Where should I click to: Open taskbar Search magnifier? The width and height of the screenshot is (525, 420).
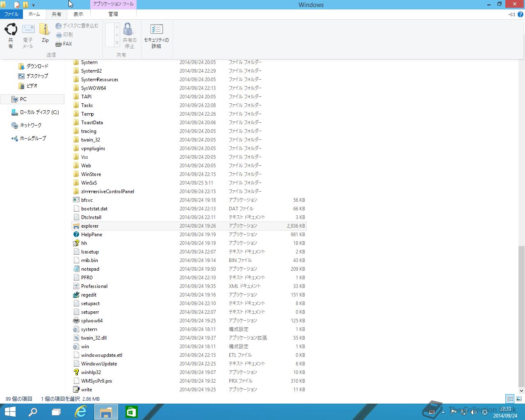(33, 412)
